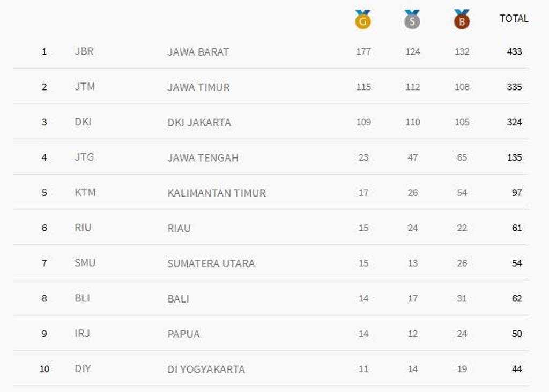Click the RIAU province name

[x=179, y=228]
